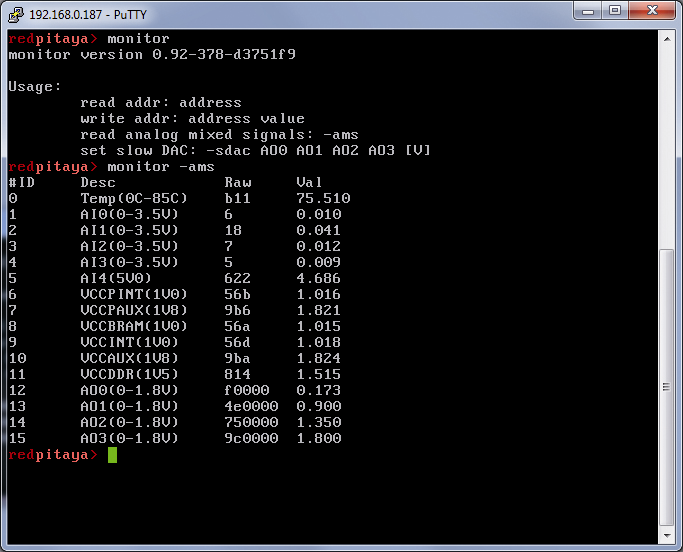The image size is (683, 552).
Task: Click the scrollbar track above the thumb
Action: pyautogui.click(x=667, y=147)
